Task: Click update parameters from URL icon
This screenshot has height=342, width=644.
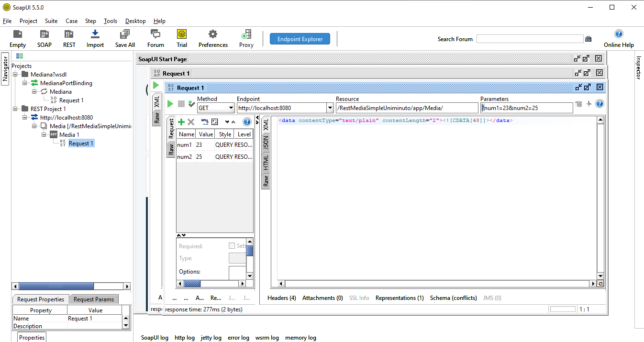Action: point(205,122)
